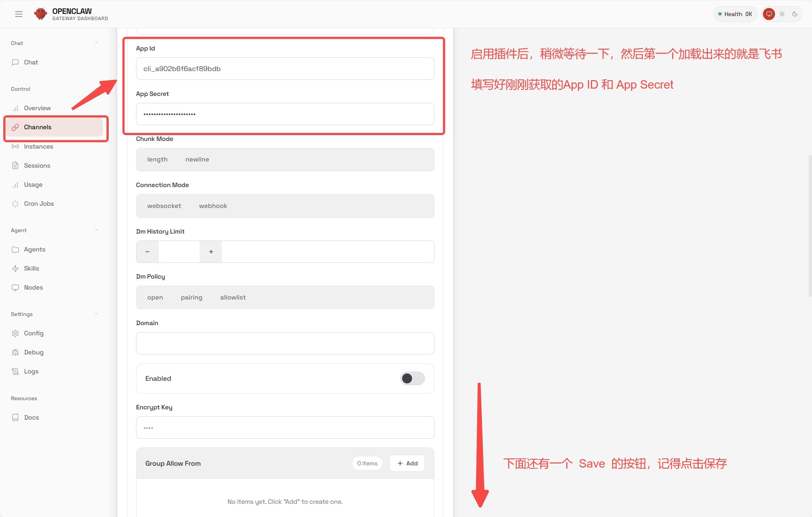
Task: Select system theme monitor icon
Action: tap(769, 14)
